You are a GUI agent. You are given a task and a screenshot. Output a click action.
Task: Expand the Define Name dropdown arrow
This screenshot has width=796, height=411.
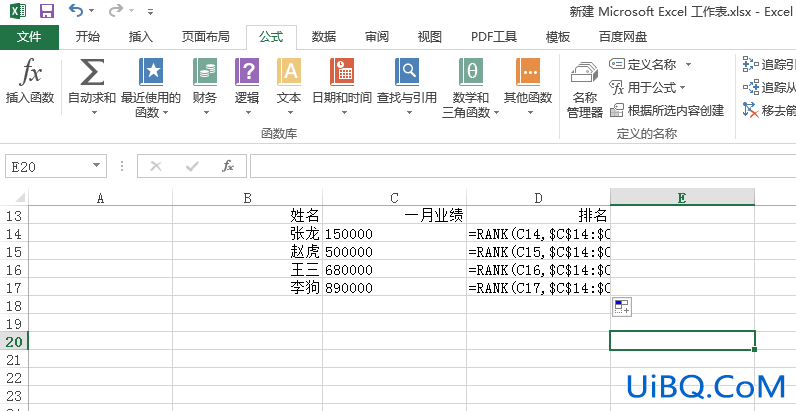[688, 64]
